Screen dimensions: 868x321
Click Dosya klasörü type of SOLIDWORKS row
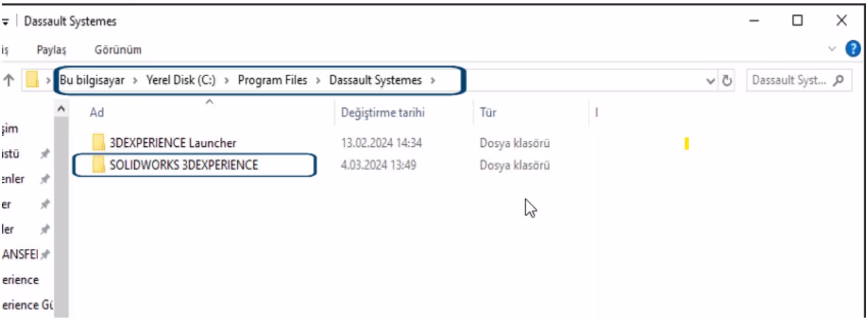[x=515, y=165]
